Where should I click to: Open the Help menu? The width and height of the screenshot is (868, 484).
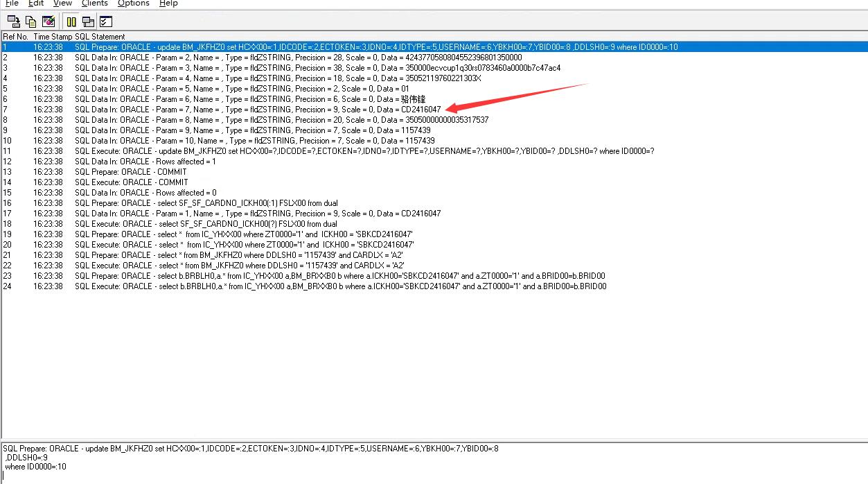168,3
